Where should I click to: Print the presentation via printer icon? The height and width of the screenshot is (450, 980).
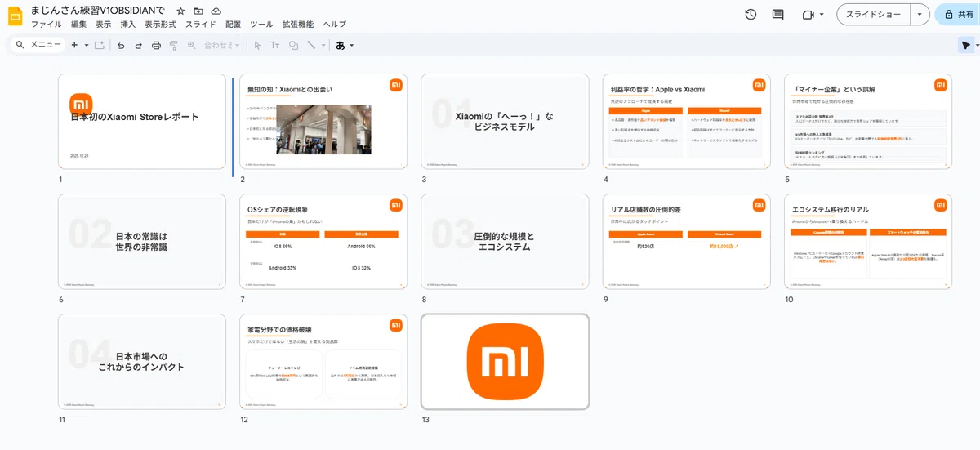coord(156,45)
